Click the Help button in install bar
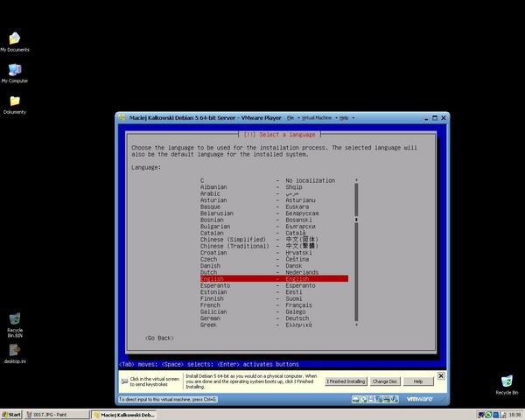525x420 pixels. [418, 381]
